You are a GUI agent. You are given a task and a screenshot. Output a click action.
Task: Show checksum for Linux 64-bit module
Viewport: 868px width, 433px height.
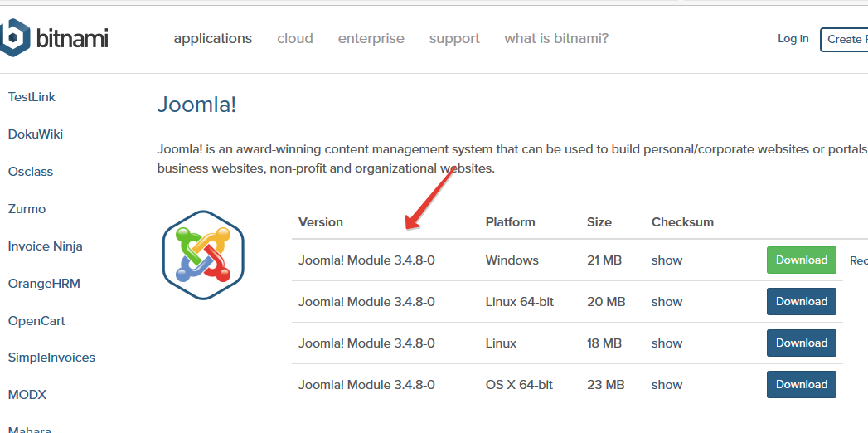(x=667, y=302)
